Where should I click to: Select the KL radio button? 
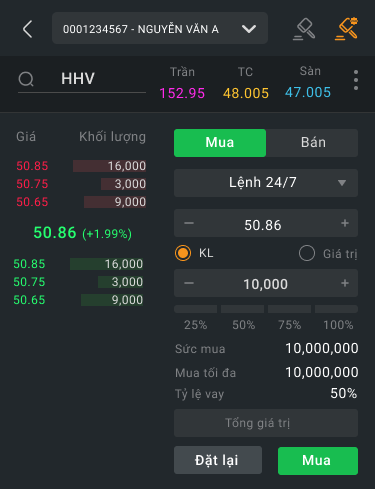pos(183,253)
